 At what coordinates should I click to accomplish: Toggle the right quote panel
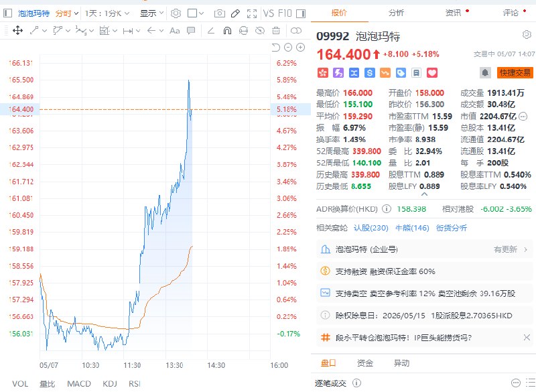point(301,13)
